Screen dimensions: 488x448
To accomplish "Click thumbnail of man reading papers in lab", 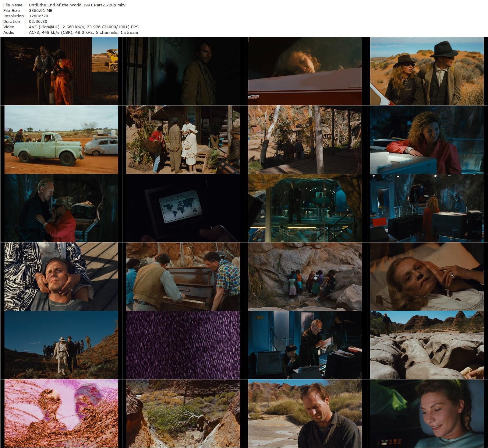I will tap(305, 345).
